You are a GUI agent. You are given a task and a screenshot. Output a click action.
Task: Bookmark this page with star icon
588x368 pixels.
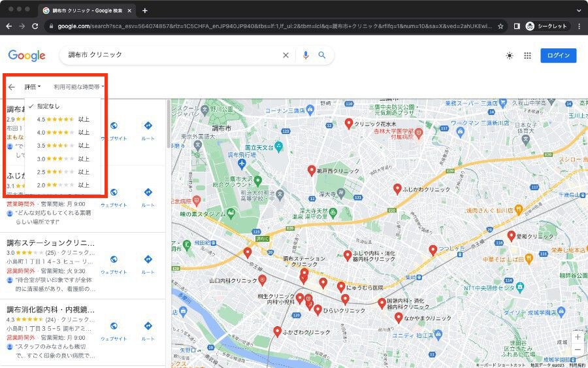pyautogui.click(x=500, y=26)
